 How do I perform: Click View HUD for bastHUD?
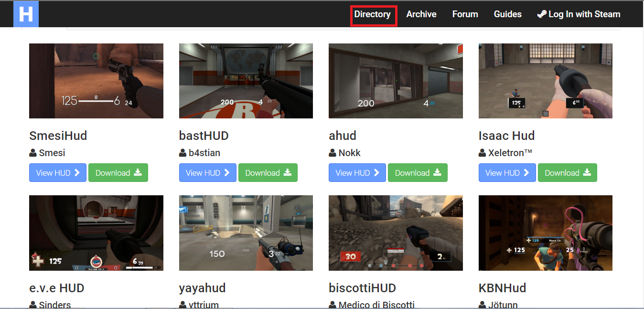208,173
